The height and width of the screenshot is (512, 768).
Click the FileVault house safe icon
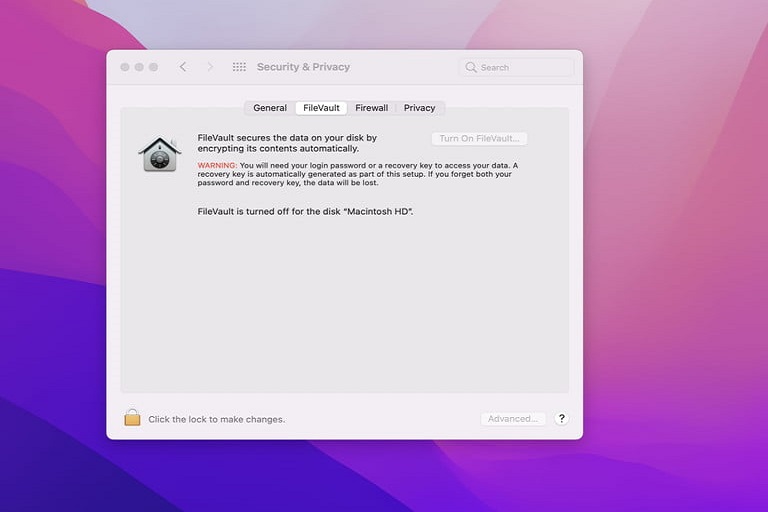pos(159,154)
